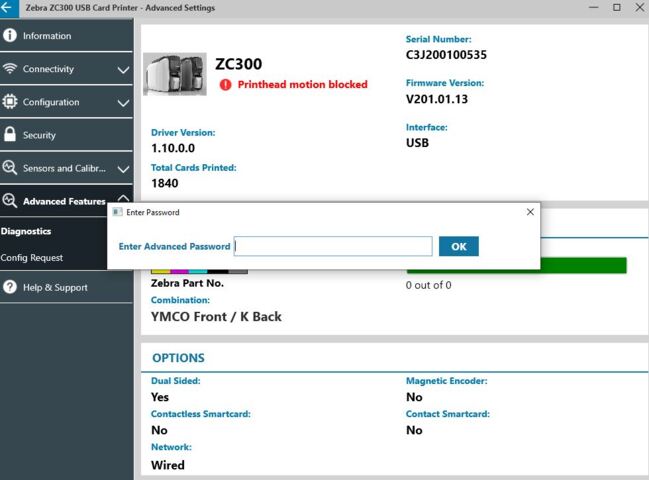This screenshot has width=649, height=480.
Task: Maximize the Advanced Settings window
Action: (617, 7)
